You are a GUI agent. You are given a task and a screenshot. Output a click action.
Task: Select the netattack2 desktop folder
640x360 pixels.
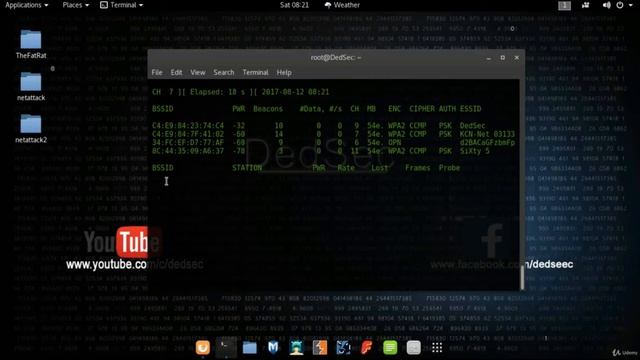31,129
